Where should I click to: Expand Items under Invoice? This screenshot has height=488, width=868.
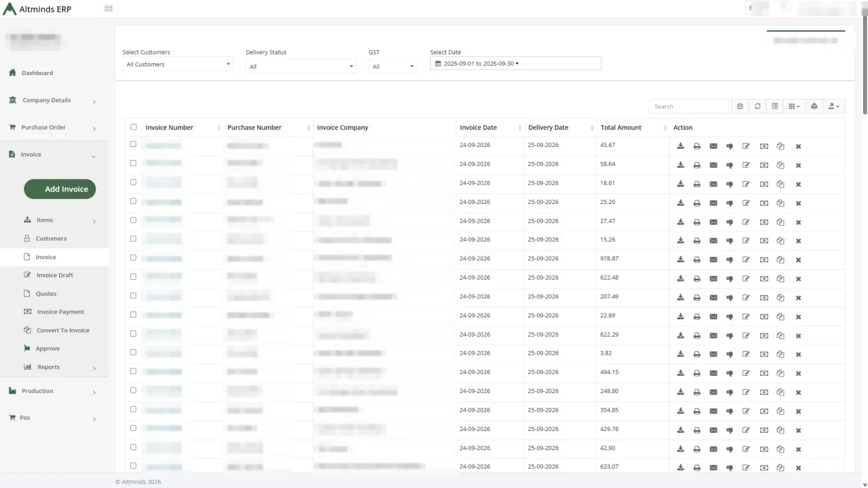(x=54, y=220)
